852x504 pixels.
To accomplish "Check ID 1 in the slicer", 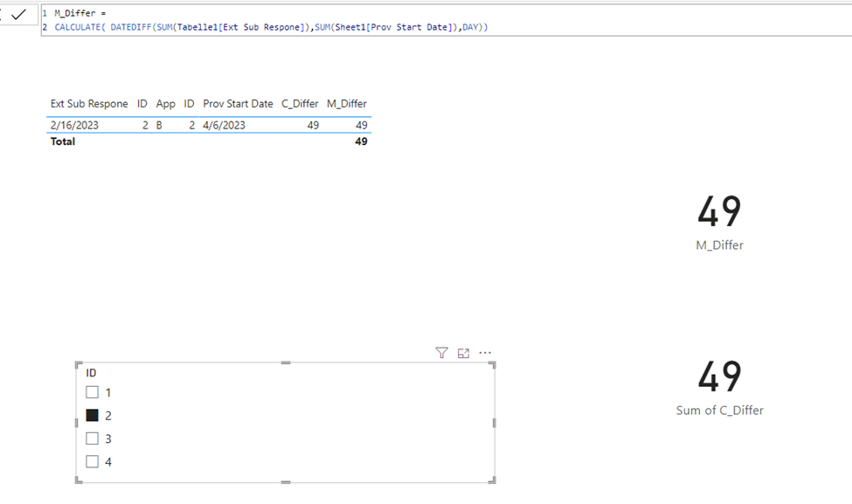I will point(93,392).
